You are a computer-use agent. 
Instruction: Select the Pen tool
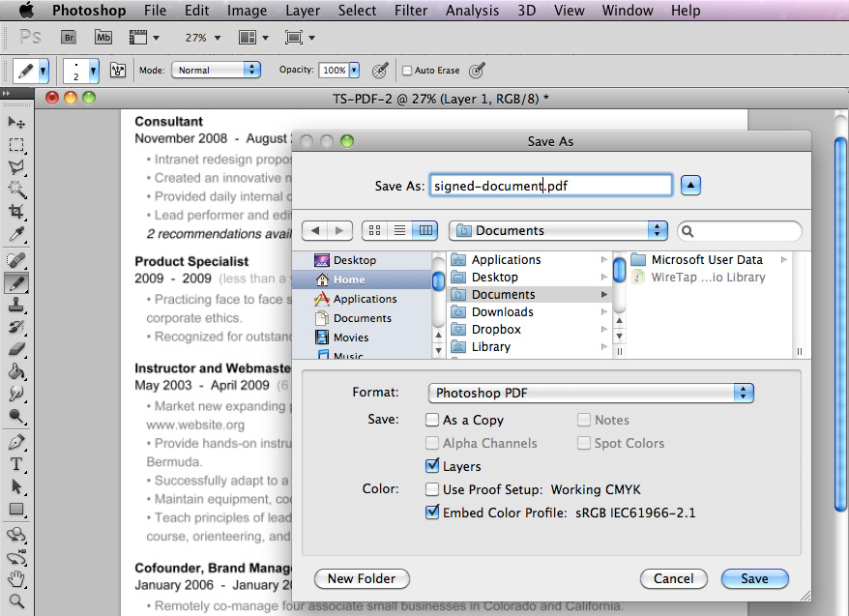coord(16,442)
